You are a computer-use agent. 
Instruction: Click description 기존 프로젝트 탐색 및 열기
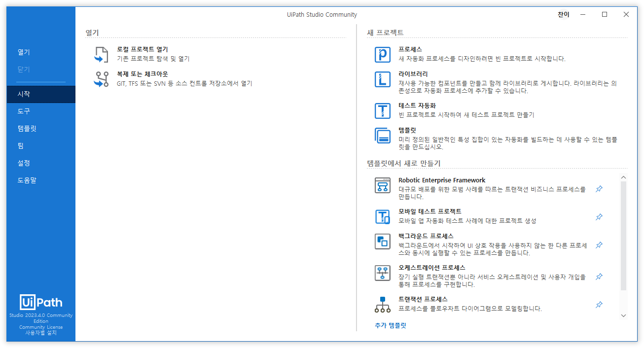[153, 59]
